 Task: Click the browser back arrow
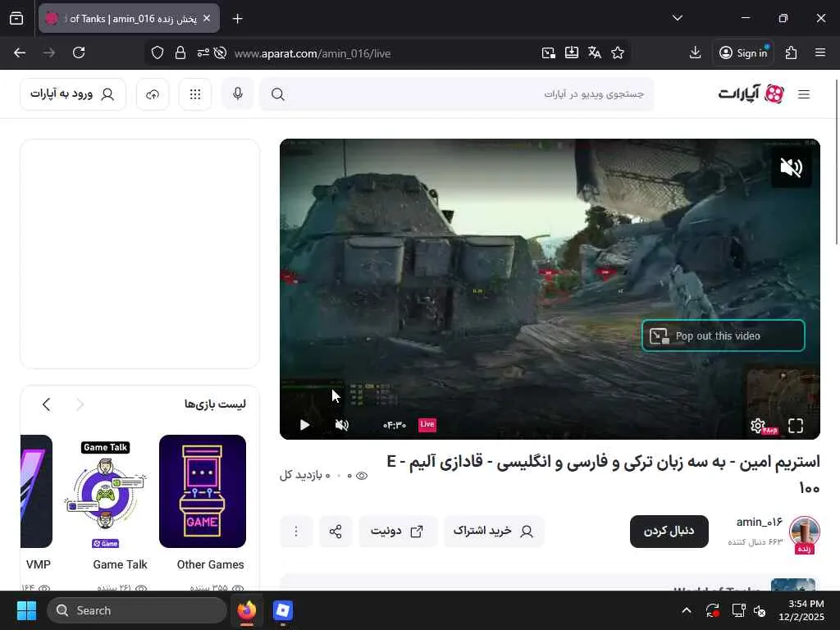(x=20, y=52)
